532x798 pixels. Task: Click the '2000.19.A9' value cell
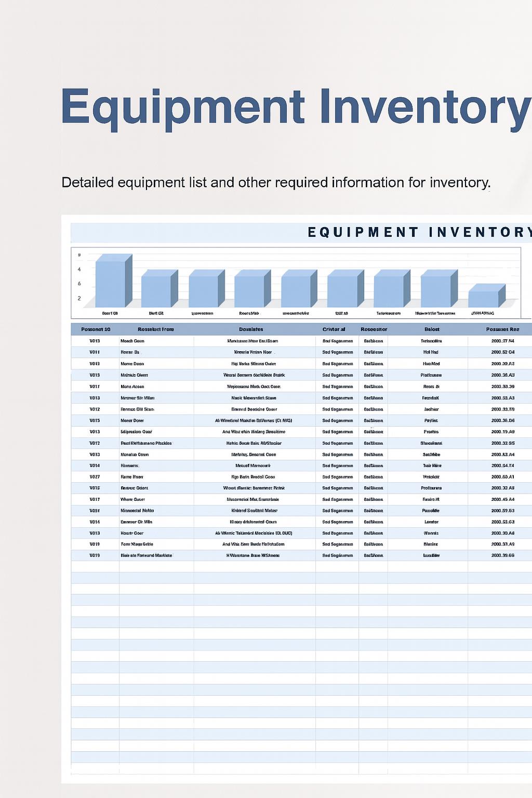click(x=503, y=432)
